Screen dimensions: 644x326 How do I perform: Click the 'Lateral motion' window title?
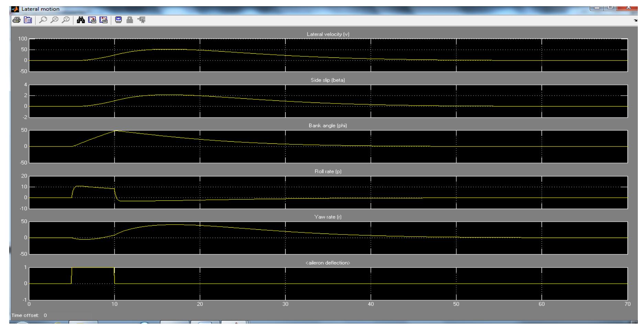tap(41, 9)
